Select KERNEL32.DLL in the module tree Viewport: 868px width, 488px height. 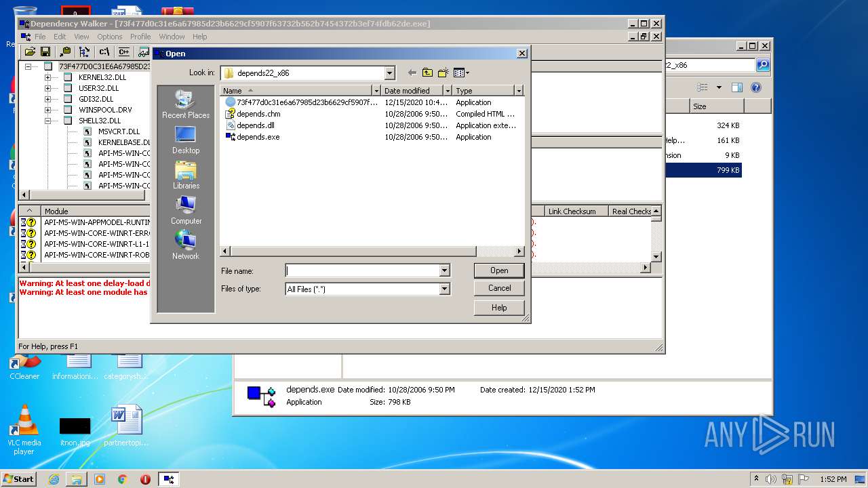[x=102, y=77]
